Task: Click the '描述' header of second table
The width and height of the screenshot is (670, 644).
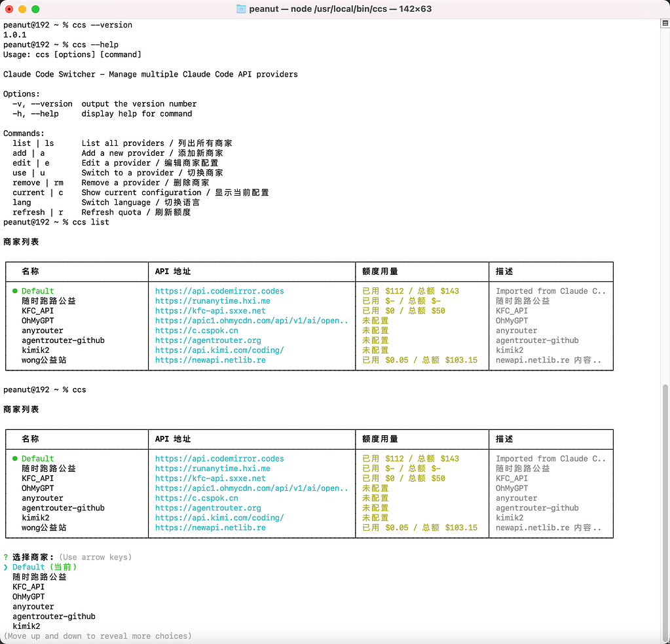Action: 504,438
